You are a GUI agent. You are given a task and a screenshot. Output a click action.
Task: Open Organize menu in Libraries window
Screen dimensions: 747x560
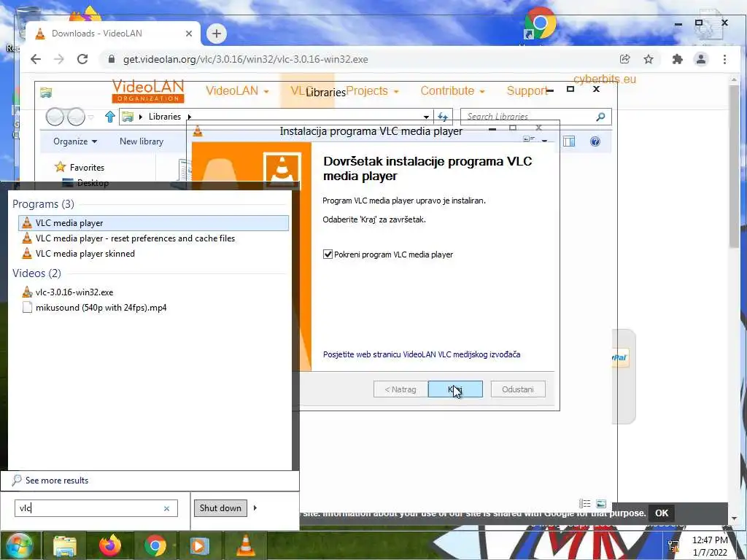(x=75, y=141)
